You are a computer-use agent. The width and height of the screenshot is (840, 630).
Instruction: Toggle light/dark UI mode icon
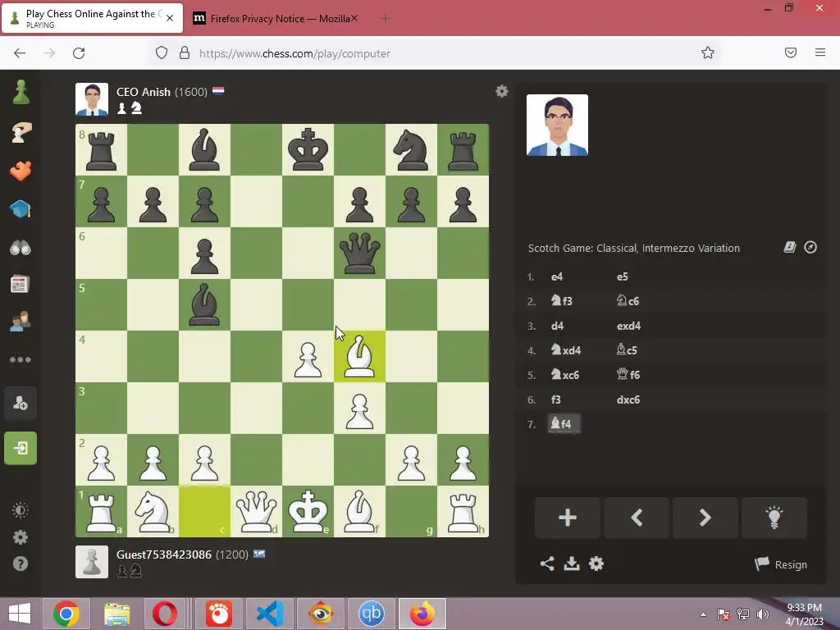point(21,510)
